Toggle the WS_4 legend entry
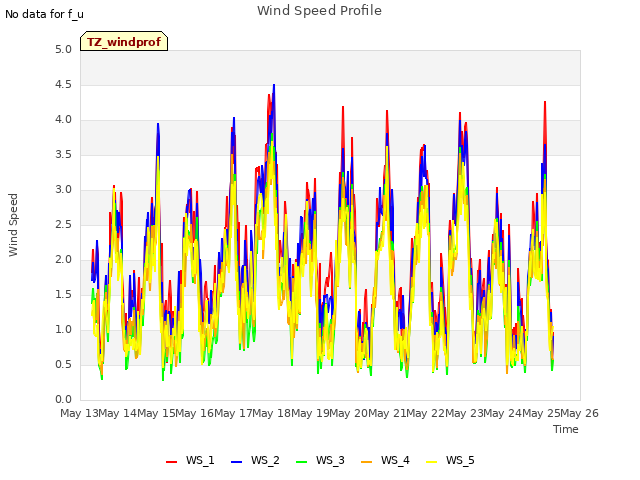 385,460
